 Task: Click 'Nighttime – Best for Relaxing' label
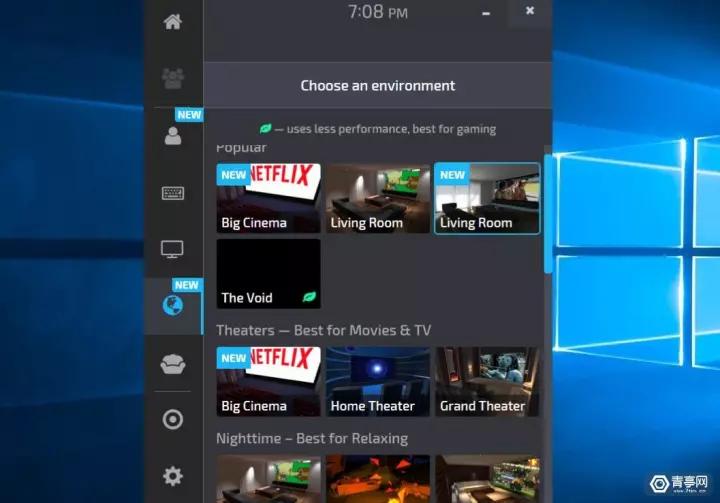[x=312, y=439]
